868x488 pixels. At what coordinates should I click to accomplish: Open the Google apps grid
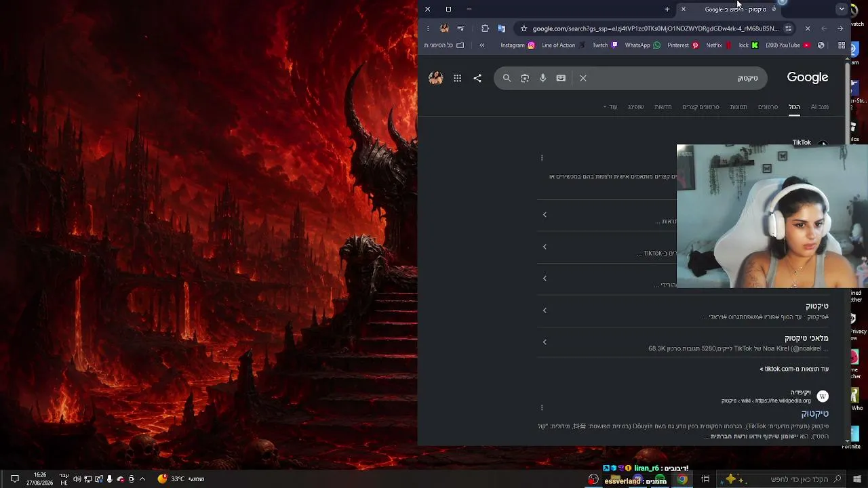[457, 78]
